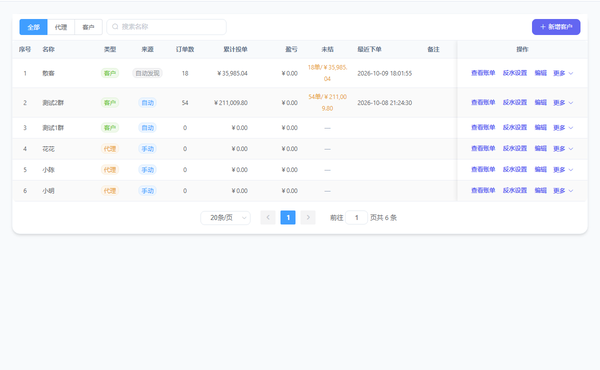Click the name 小陈

pyautogui.click(x=49, y=170)
